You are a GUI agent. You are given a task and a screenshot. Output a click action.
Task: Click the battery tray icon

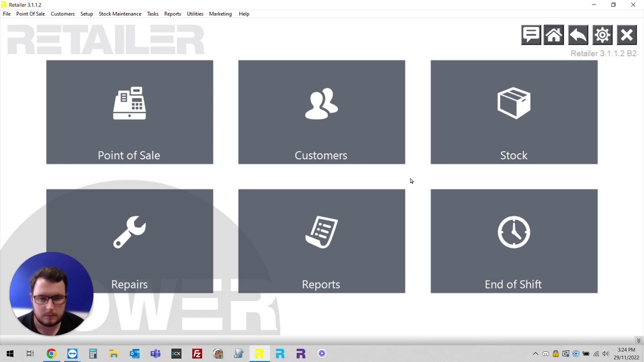(x=586, y=353)
